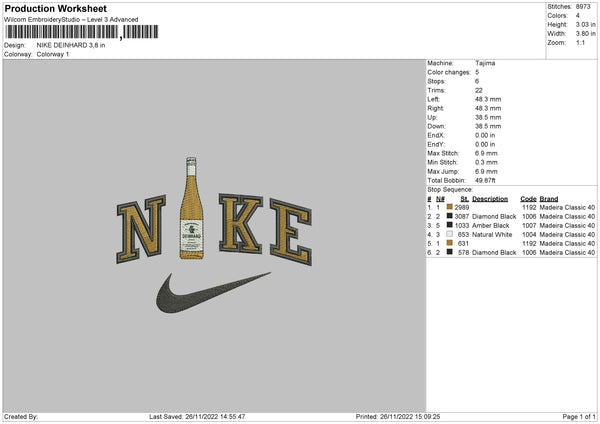
Task: Click Diamond Black description with 578 stitches
Action: click(x=494, y=253)
